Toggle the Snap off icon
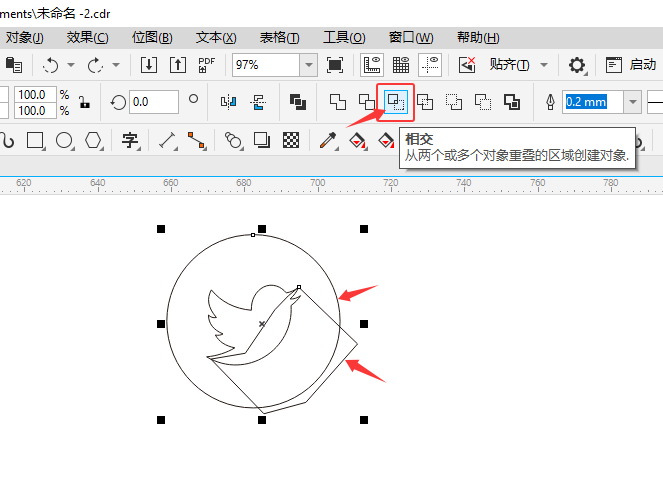Image resolution: width=663 pixels, height=501 pixels. pyautogui.click(x=467, y=65)
